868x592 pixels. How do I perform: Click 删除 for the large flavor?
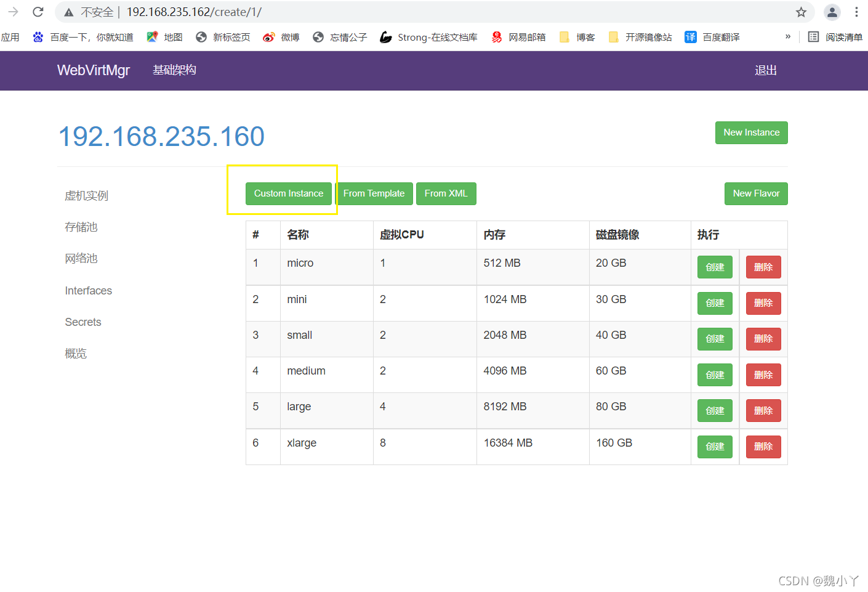763,411
